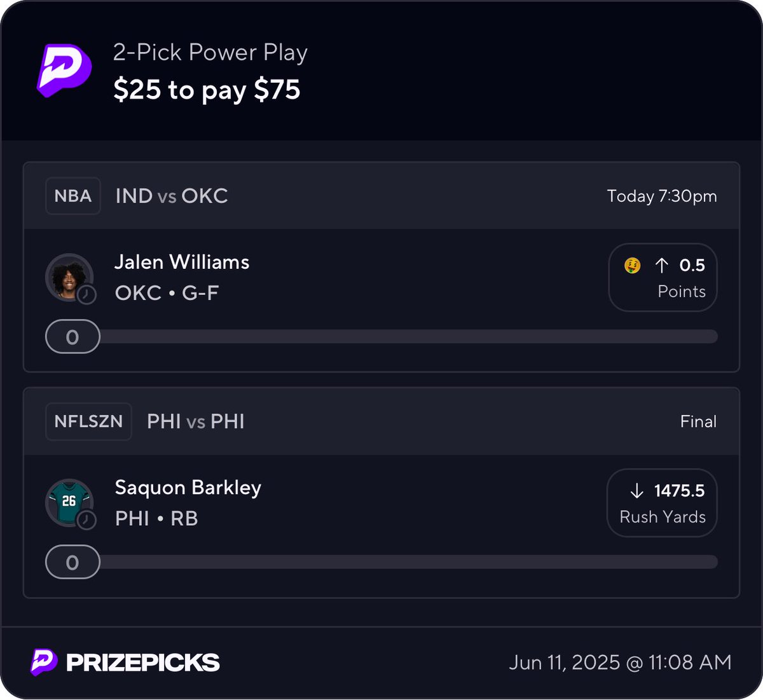
Task: Select the NFLSZN league tag
Action: point(88,422)
